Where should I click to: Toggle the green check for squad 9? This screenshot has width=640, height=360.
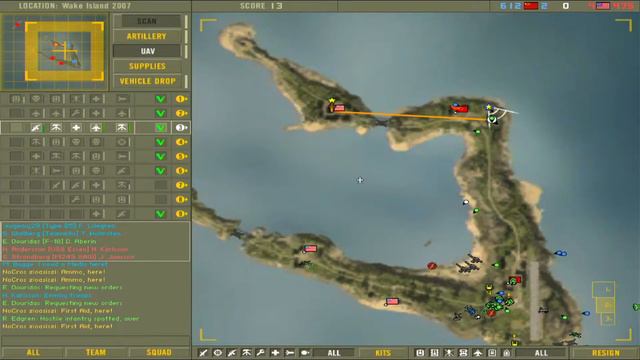(x=160, y=214)
